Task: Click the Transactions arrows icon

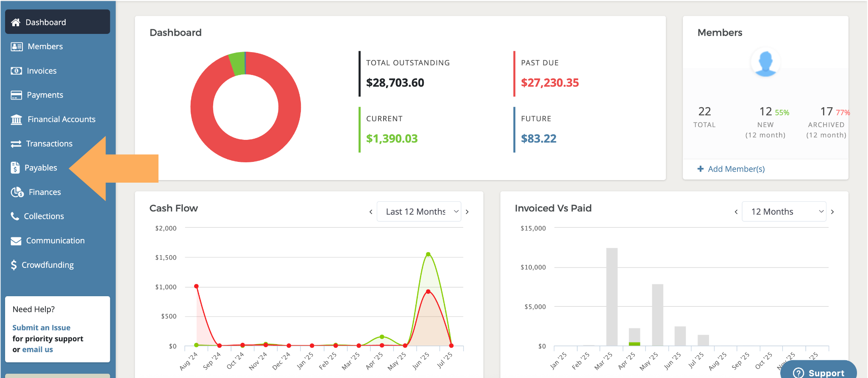Action: click(x=16, y=144)
